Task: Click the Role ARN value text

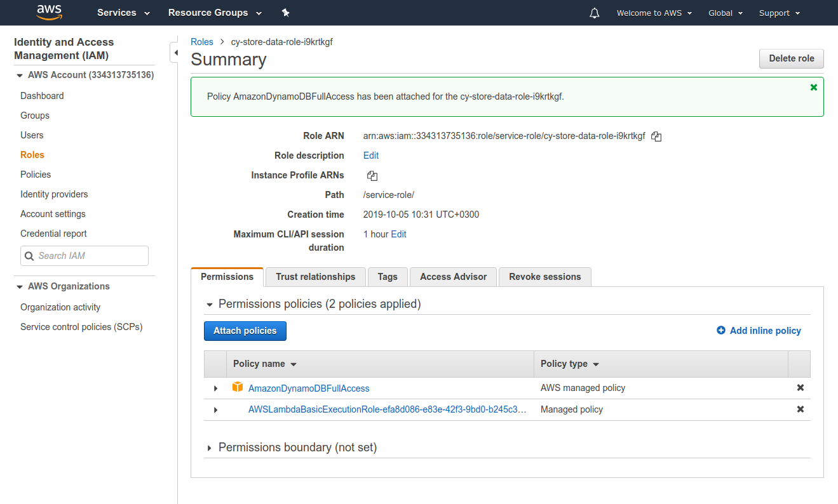Action: tap(504, 136)
